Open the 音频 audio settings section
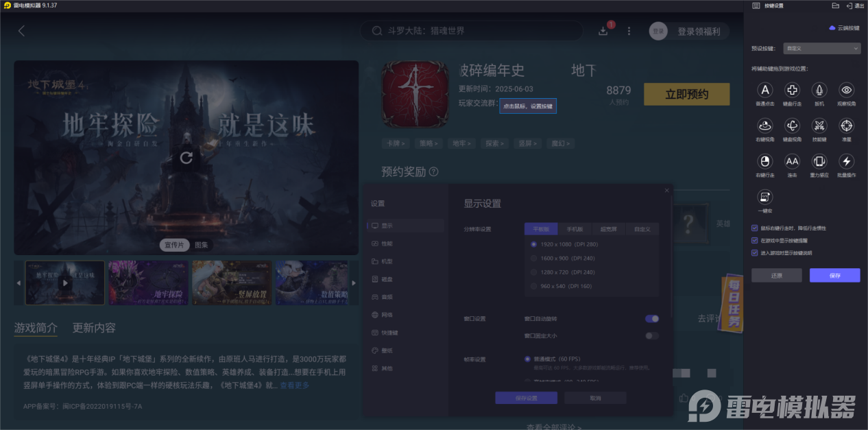Image resolution: width=868 pixels, height=430 pixels. pyautogui.click(x=383, y=296)
